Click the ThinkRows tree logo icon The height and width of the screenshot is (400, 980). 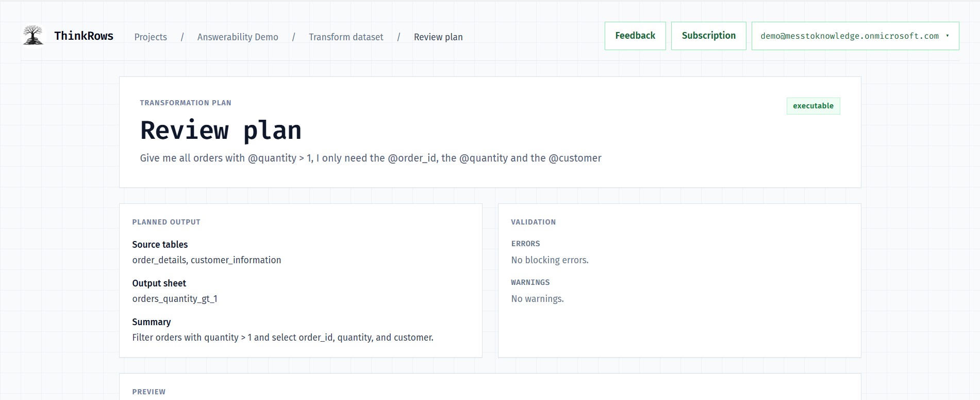33,35
